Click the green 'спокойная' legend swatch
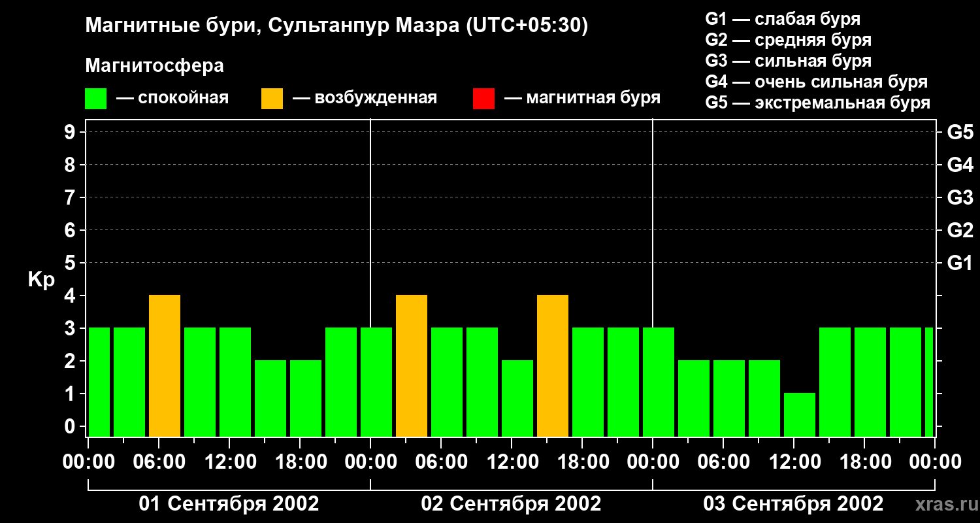This screenshot has height=523, width=980. pos(96,99)
